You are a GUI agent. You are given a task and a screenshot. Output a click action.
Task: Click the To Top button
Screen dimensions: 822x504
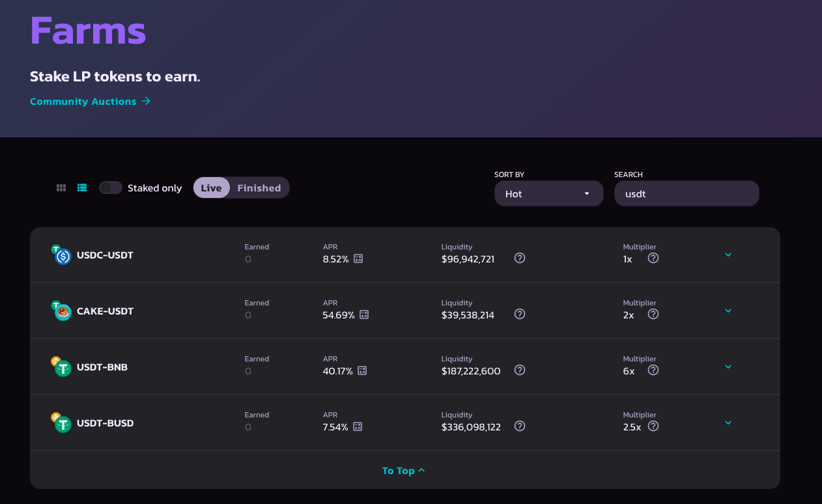[404, 471]
